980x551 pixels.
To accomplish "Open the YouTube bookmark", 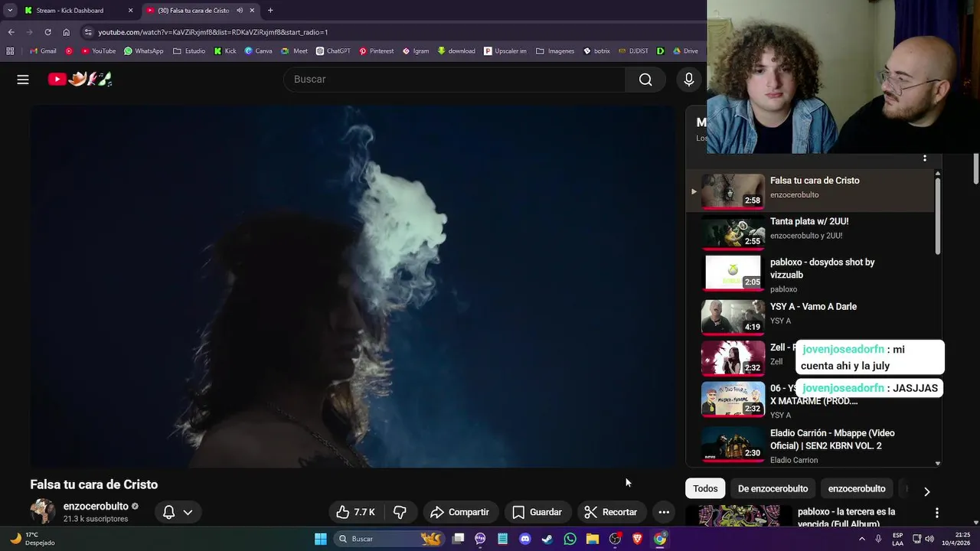I will click(98, 51).
